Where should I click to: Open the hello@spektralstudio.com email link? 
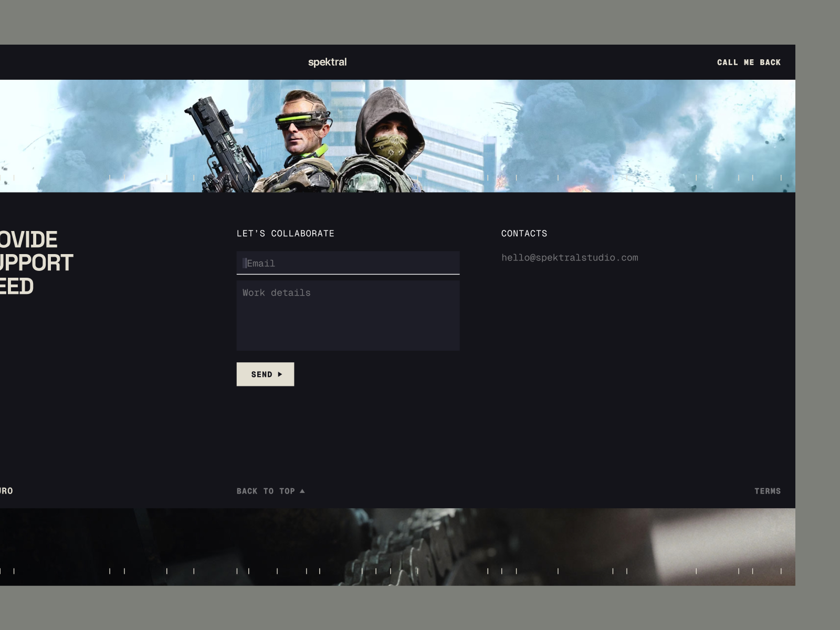[x=570, y=258]
